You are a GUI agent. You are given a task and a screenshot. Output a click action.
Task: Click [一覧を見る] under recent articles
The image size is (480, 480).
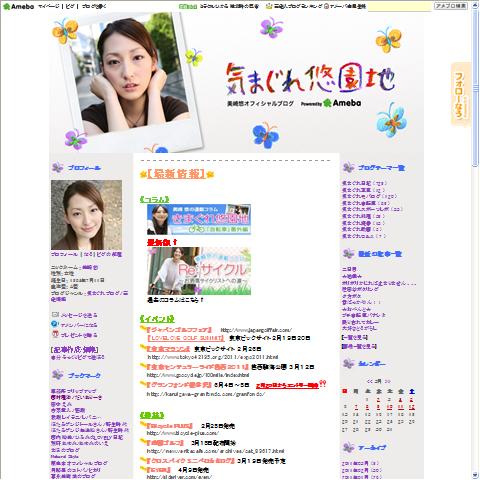point(355,338)
